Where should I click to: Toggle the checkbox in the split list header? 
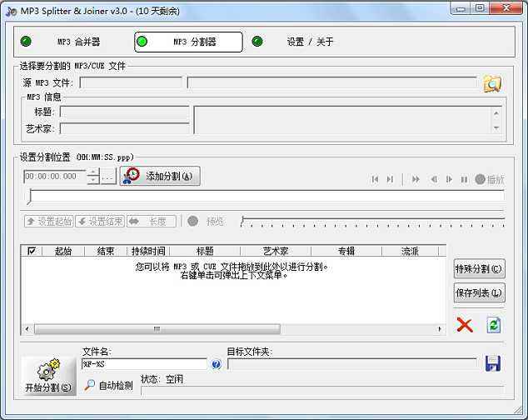(32, 251)
